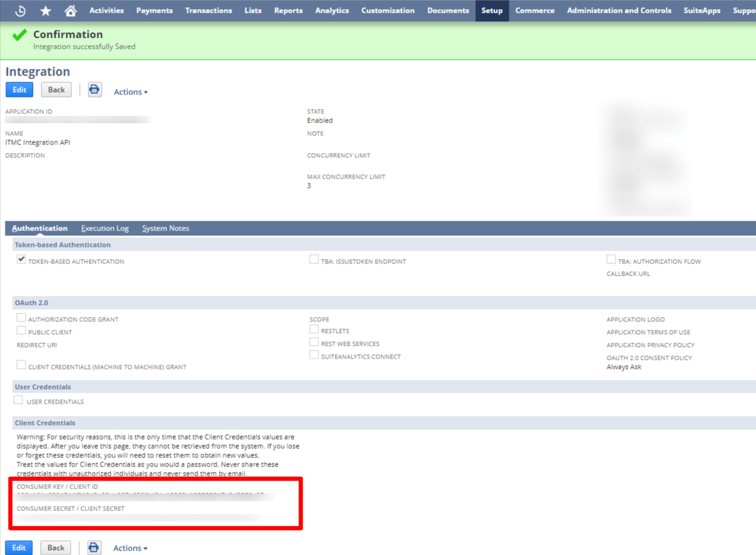Viewport: 756px width, 555px height.
Task: Open the Payments menu
Action: tap(154, 10)
